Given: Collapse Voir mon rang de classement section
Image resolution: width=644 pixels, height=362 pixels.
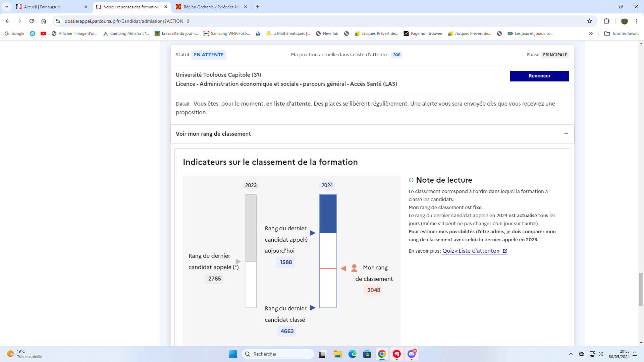Looking at the screenshot, I should point(372,134).
